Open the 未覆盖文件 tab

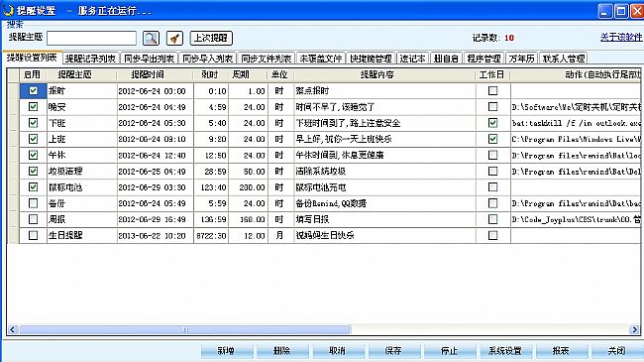click(x=321, y=59)
